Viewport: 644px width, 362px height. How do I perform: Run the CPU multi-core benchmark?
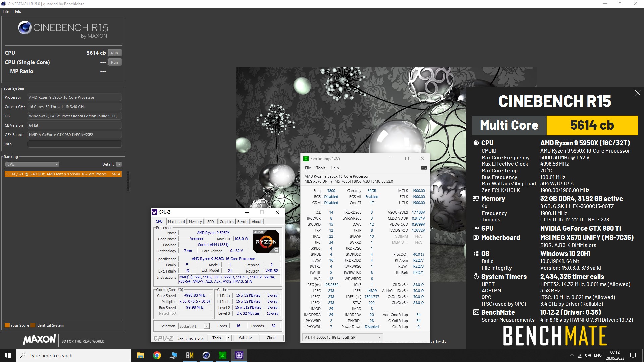tap(115, 53)
